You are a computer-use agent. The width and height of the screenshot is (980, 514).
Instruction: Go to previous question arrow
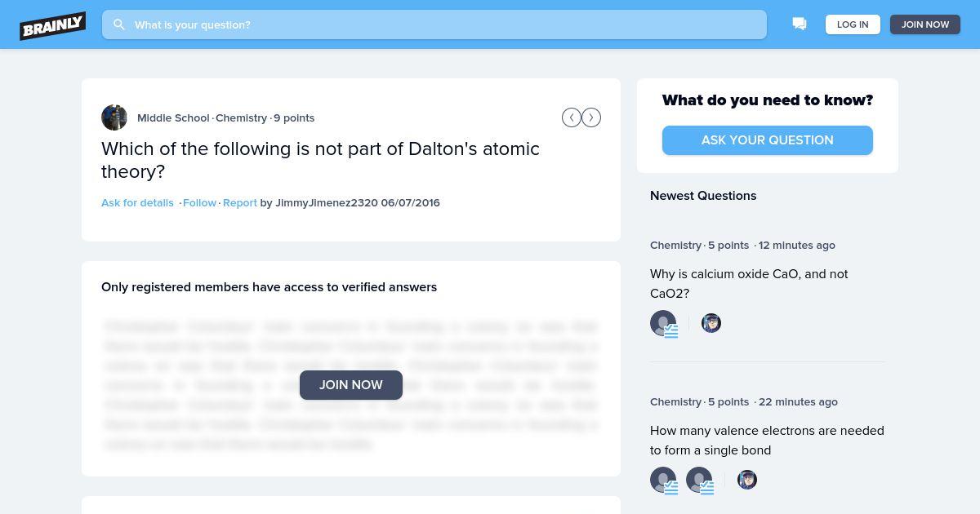(x=572, y=117)
